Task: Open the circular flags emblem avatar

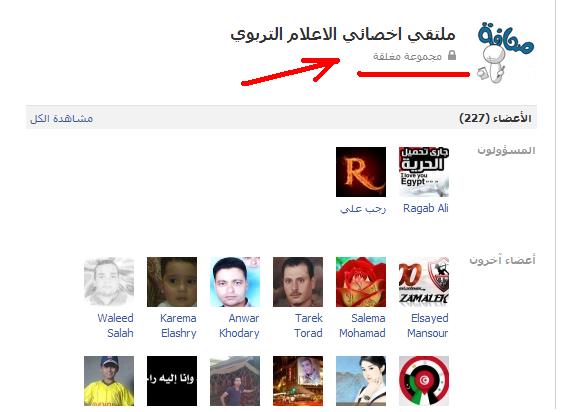Action: click(x=424, y=381)
